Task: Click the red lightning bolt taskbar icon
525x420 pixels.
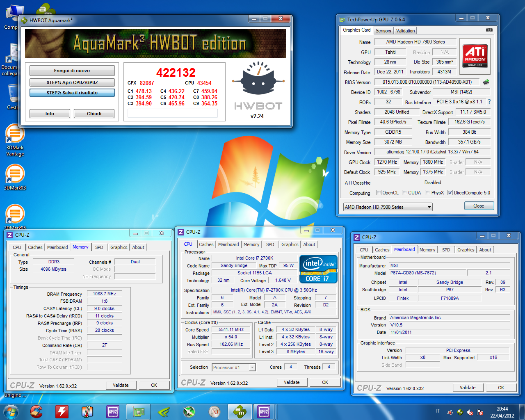Action: [x=62, y=411]
